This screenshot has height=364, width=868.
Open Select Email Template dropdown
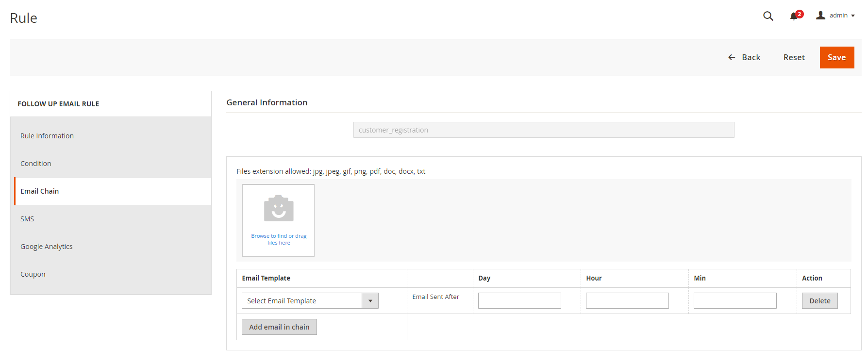pyautogui.click(x=302, y=301)
